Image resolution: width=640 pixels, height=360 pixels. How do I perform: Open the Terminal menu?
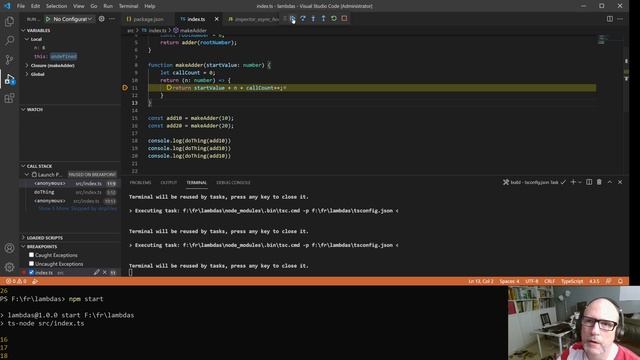pos(128,6)
